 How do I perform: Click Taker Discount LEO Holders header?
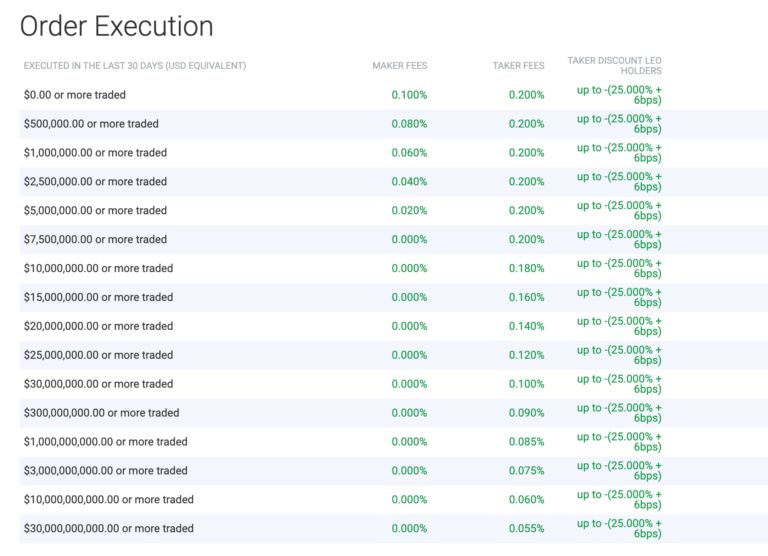(614, 66)
